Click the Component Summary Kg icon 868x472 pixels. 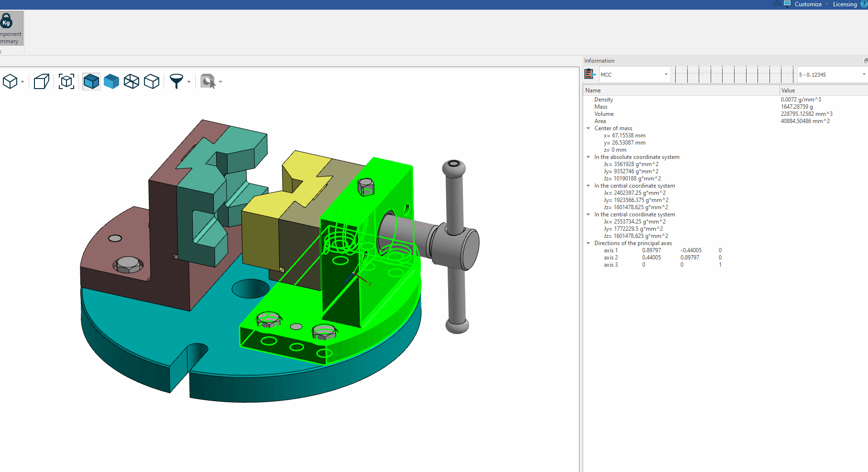pos(7,22)
